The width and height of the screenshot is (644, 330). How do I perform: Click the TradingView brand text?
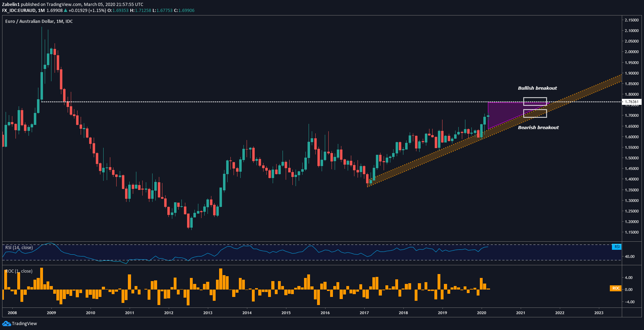(24, 324)
